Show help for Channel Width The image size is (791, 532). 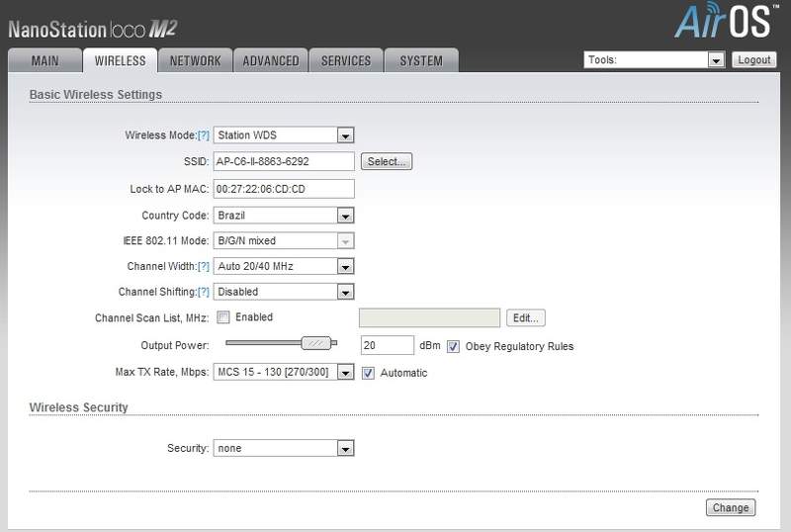[204, 266]
